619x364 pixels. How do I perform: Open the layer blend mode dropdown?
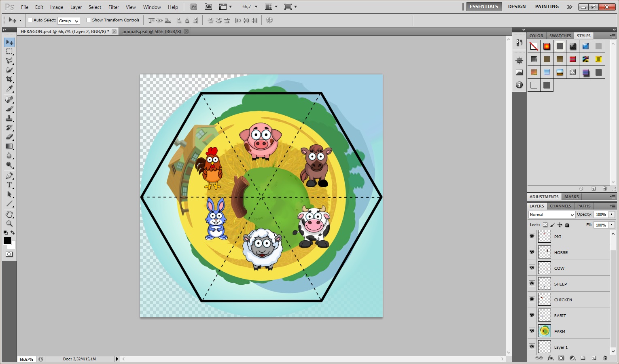click(551, 215)
